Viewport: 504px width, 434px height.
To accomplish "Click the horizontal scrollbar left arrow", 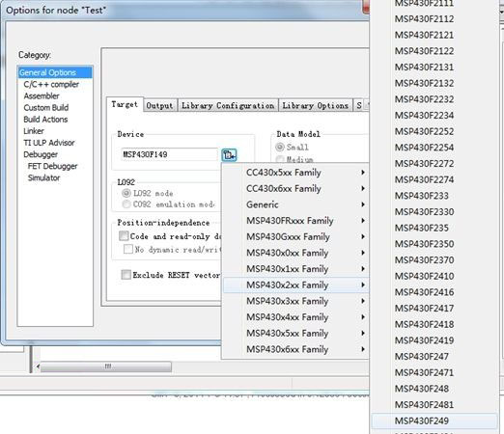I will (38, 366).
